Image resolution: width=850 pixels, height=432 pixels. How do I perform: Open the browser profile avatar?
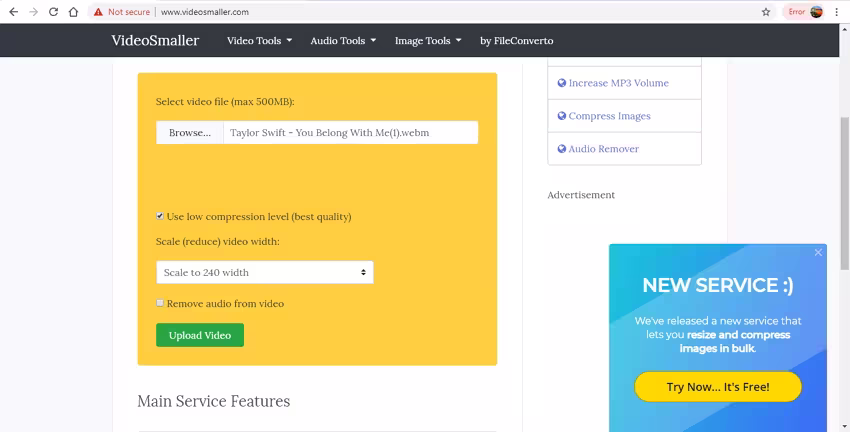point(817,12)
